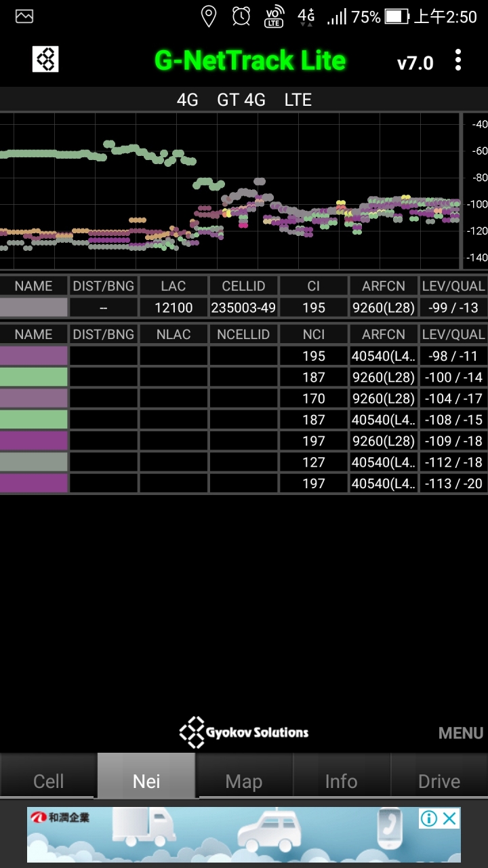
Task: Tap the serving cell CI value 195
Action: (x=314, y=307)
